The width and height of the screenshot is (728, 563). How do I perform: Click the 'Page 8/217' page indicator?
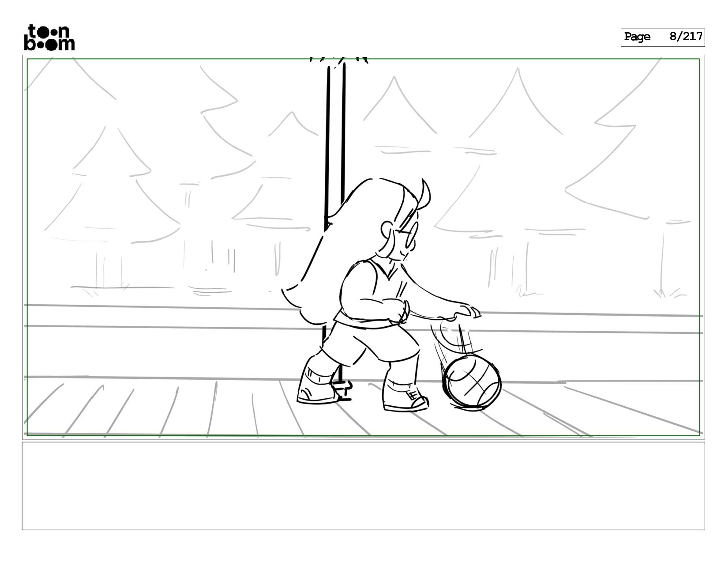pyautogui.click(x=662, y=37)
